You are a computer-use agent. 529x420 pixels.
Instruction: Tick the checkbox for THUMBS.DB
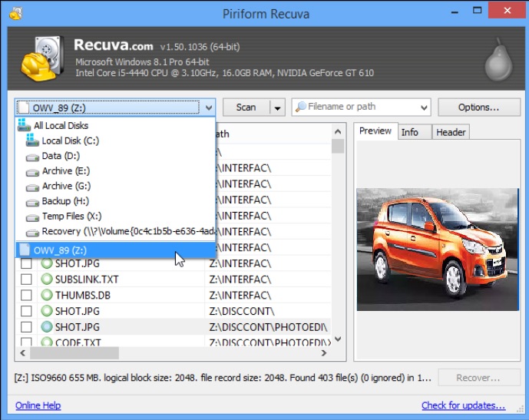pos(26,296)
